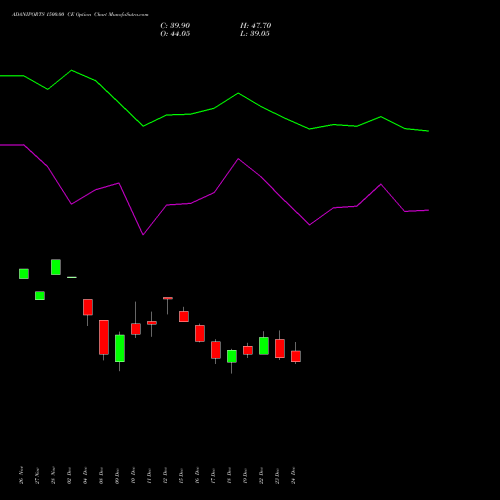Click the 22 Dec date label
500x500 pixels.
(x=261, y=475)
